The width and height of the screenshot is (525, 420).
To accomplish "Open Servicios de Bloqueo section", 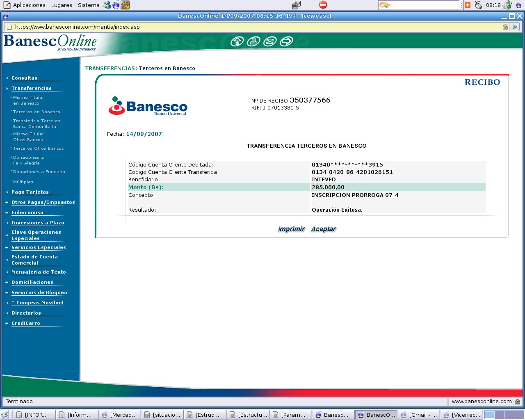I will pyautogui.click(x=39, y=292).
